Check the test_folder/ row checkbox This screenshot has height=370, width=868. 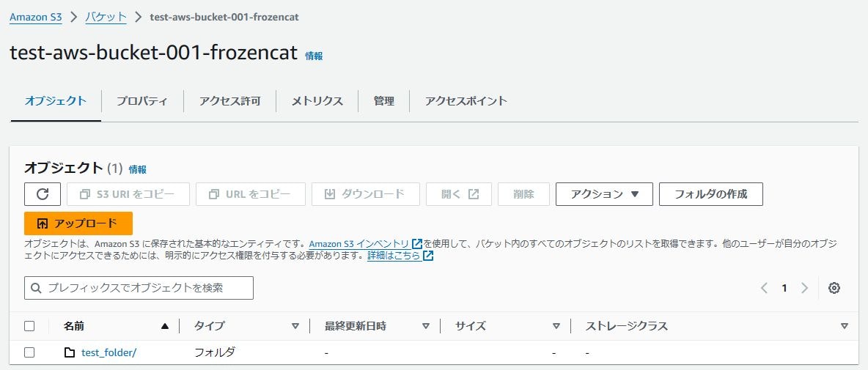click(29, 352)
